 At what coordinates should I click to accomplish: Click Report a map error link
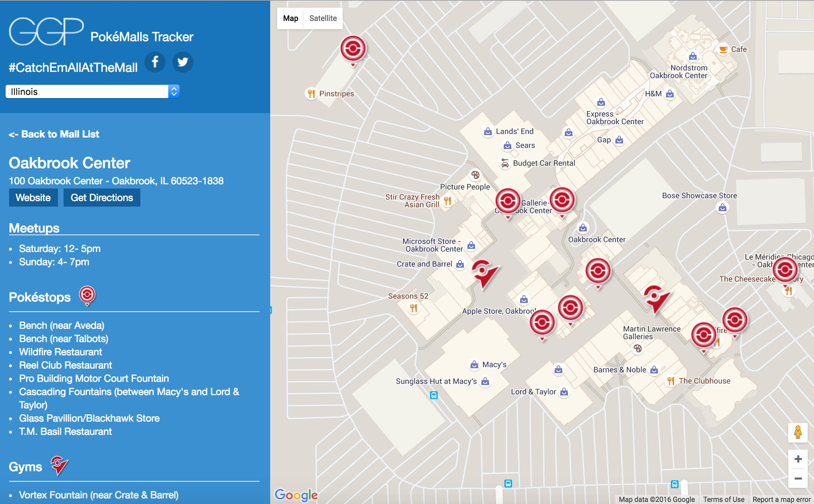(x=781, y=499)
